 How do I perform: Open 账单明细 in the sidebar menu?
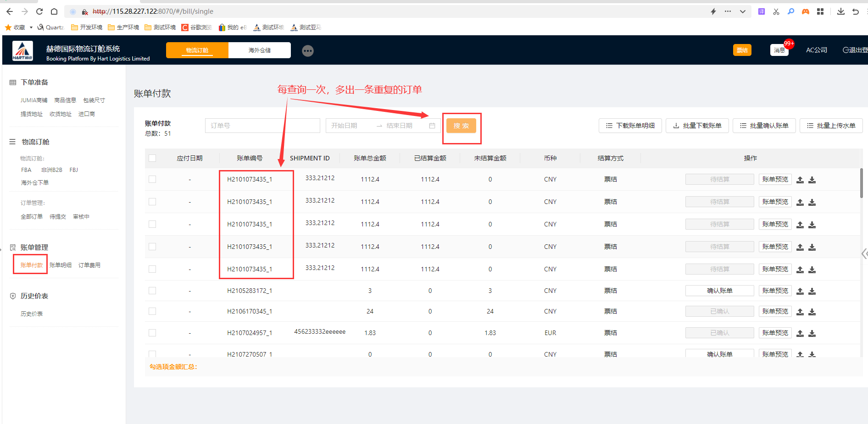61,265
